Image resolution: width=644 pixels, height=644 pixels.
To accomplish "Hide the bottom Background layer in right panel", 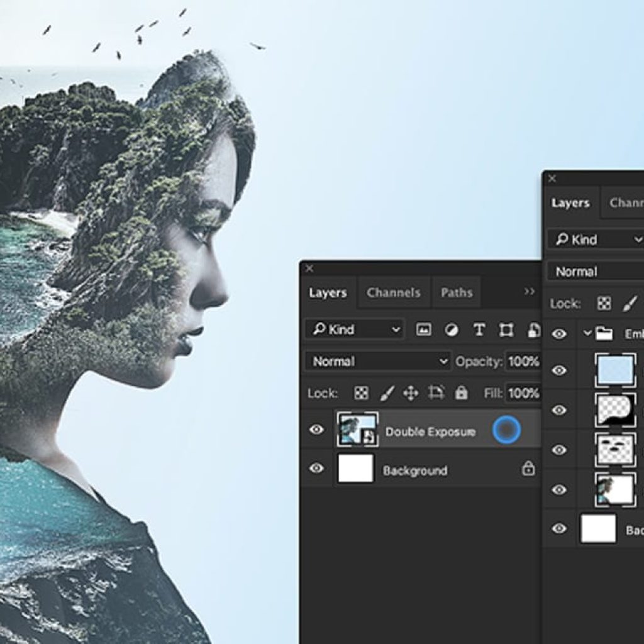I will tap(558, 528).
